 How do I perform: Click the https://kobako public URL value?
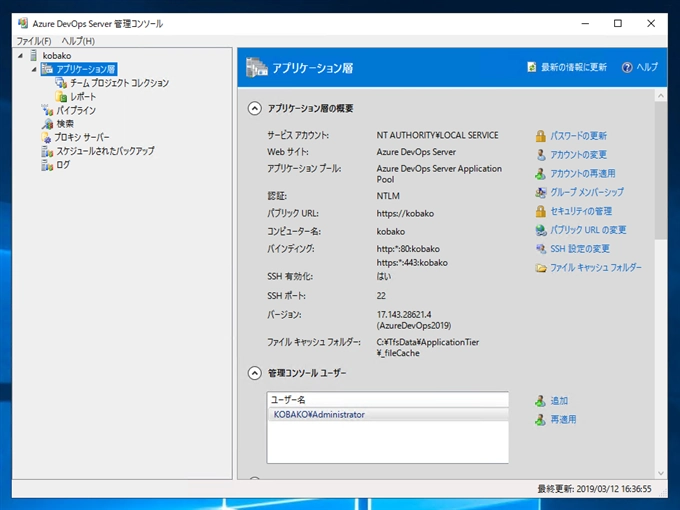[405, 213]
